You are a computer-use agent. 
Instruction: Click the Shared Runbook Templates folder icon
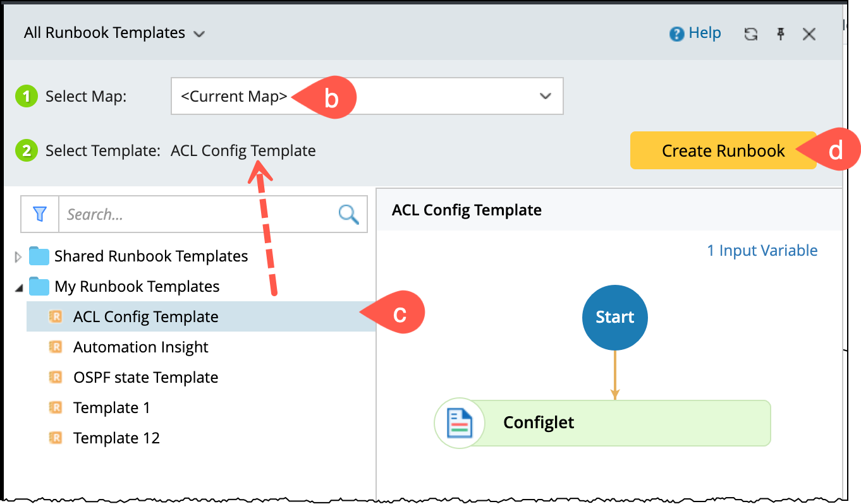coord(39,256)
